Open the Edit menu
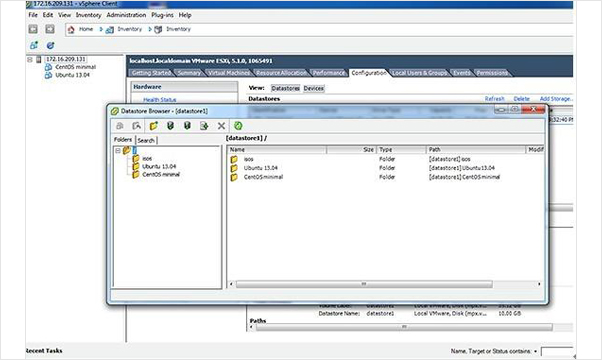Image resolution: width=602 pixels, height=360 pixels. coord(48,15)
